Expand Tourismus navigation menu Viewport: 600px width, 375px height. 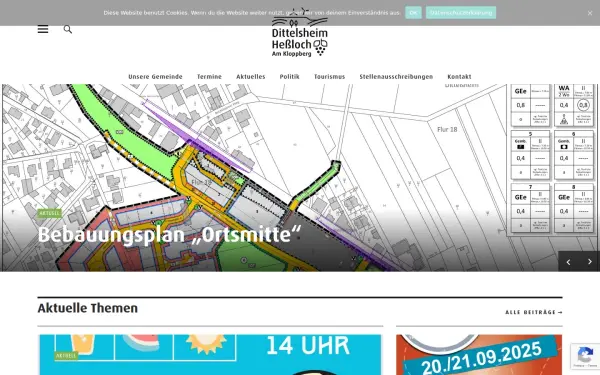[x=329, y=77]
